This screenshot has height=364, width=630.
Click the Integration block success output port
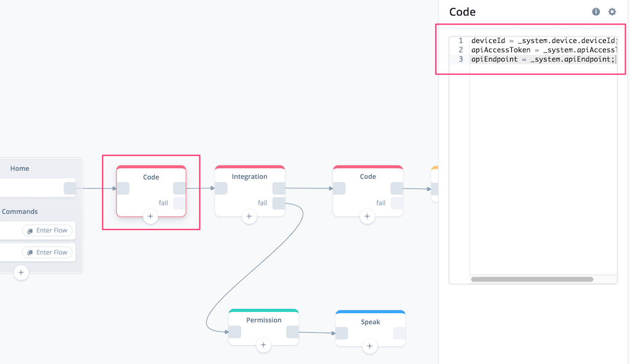click(279, 188)
